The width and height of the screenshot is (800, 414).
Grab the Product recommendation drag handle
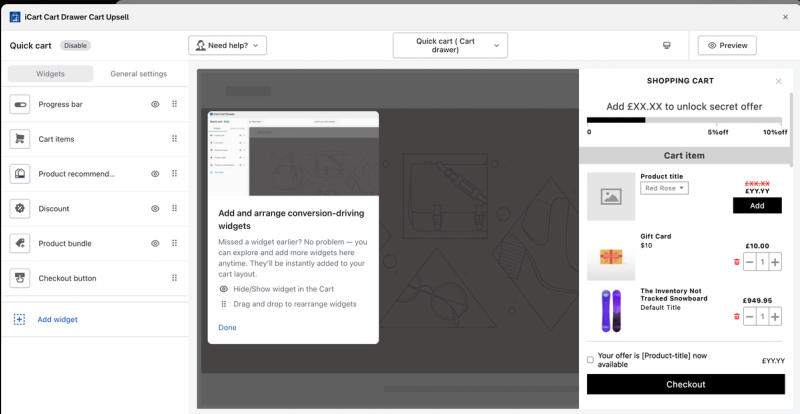[x=174, y=174]
